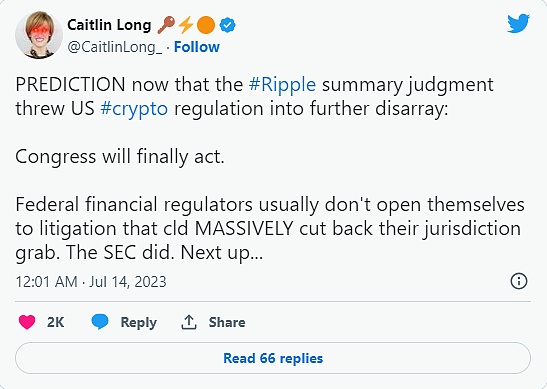
Task: Click the 2K likes count
Action: [55, 322]
